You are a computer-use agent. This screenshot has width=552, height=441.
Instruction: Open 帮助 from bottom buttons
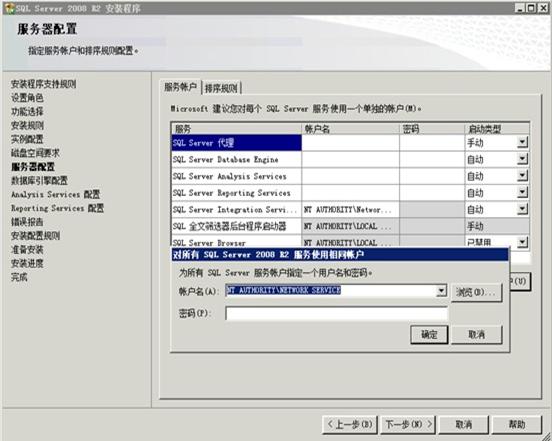516,424
